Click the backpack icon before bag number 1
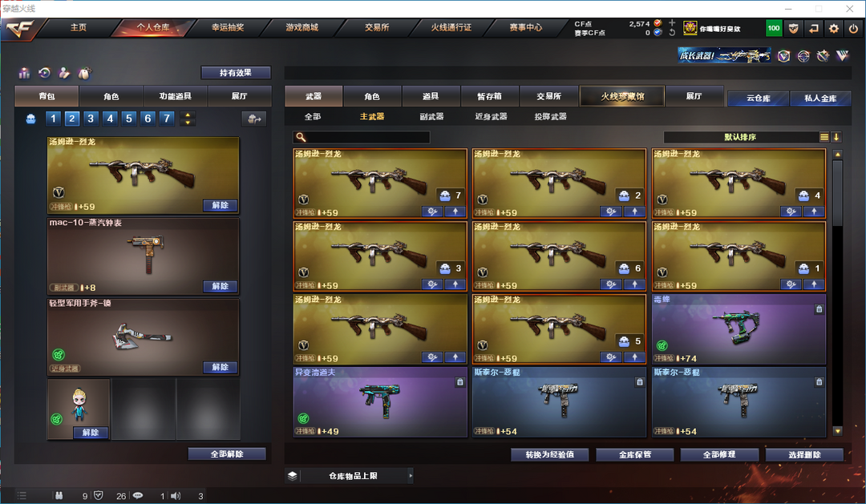 coord(31,119)
